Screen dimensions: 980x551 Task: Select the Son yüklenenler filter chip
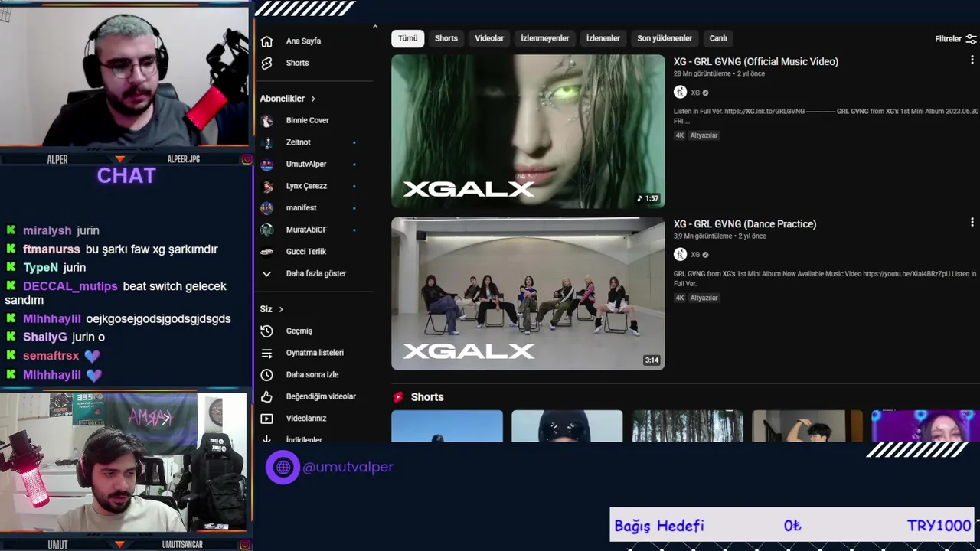click(665, 38)
